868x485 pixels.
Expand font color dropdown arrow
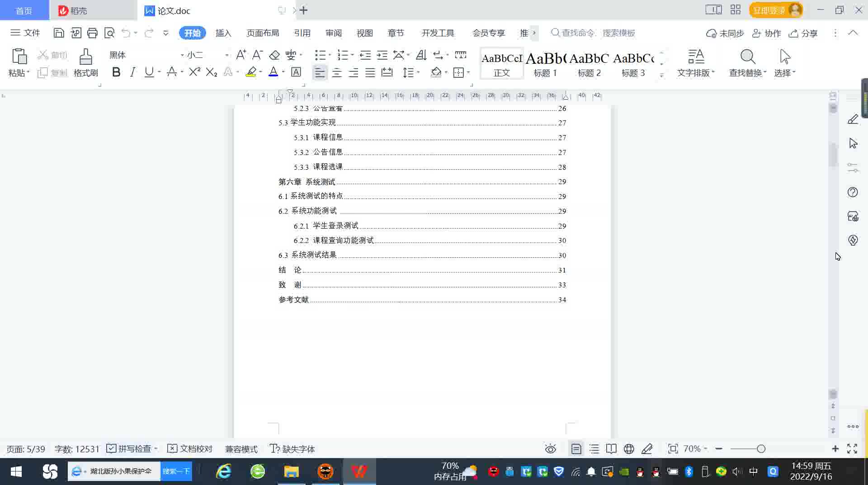click(283, 72)
